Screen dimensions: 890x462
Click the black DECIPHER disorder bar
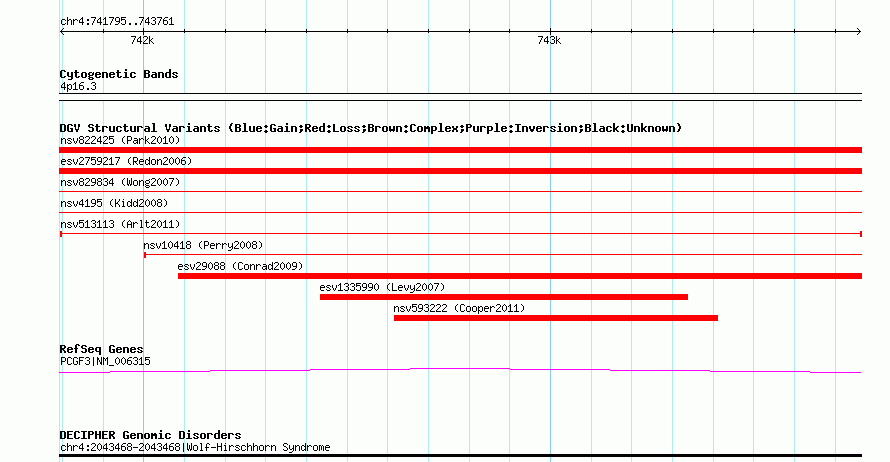pos(460,455)
